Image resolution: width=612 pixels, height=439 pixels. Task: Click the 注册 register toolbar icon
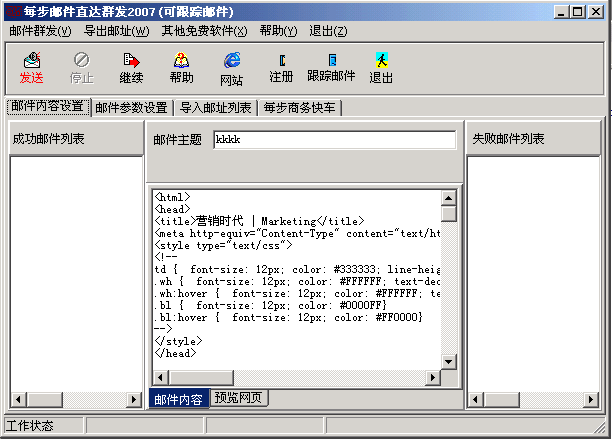(x=281, y=68)
